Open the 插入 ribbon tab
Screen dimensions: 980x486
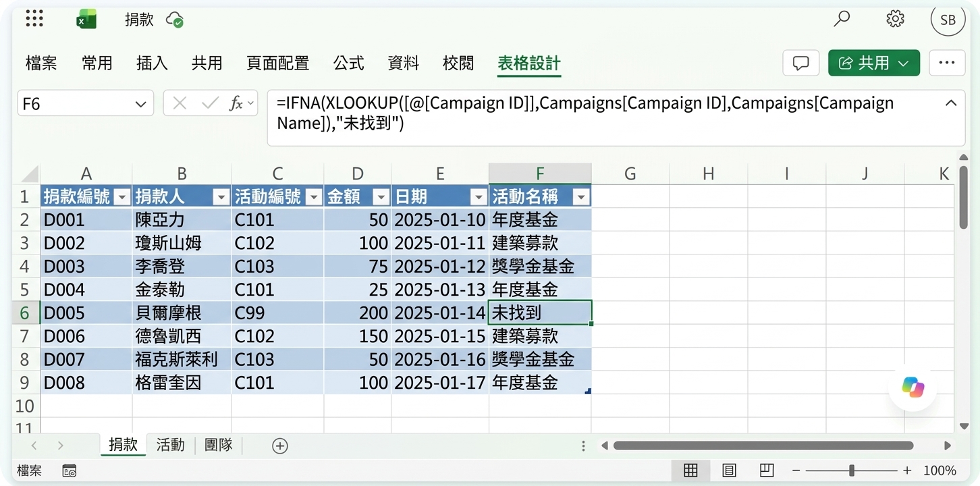(x=152, y=63)
